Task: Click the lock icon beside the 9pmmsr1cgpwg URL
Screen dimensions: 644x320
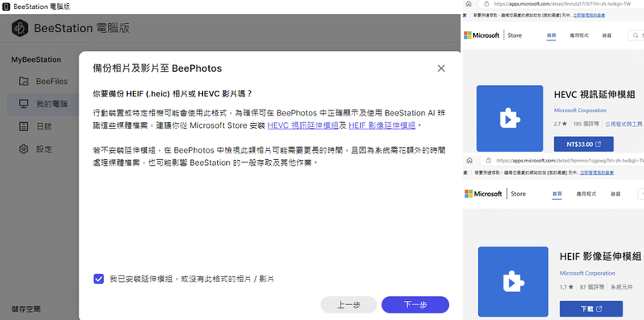Action: coord(489,160)
